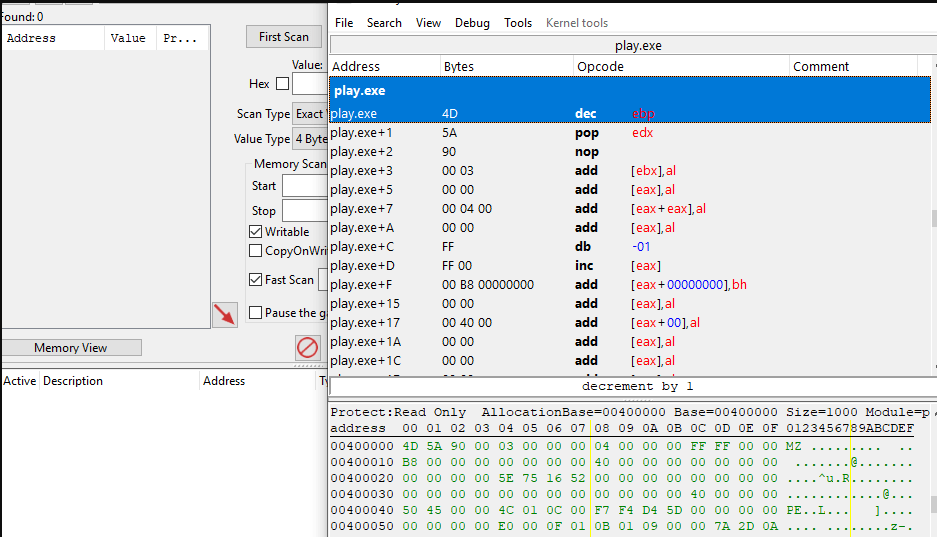Toggle the CopyOnWrite checkbox
Viewport: 937px width, 537px height.
click(x=255, y=251)
